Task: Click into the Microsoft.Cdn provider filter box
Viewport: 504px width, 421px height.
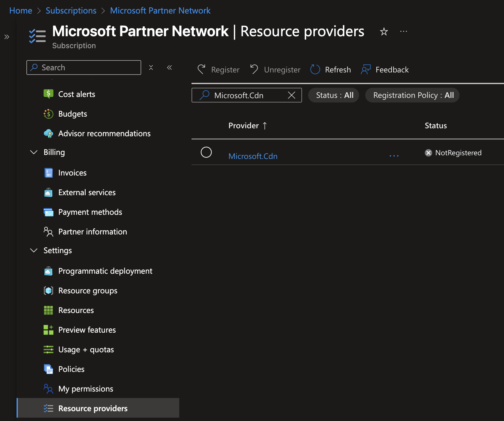Action: (x=247, y=95)
